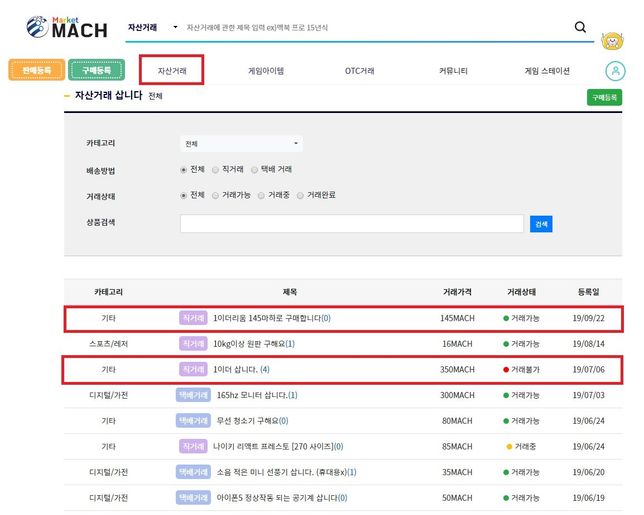The image size is (644, 515).
Task: Click the 거래가격 column header
Action: click(x=457, y=292)
